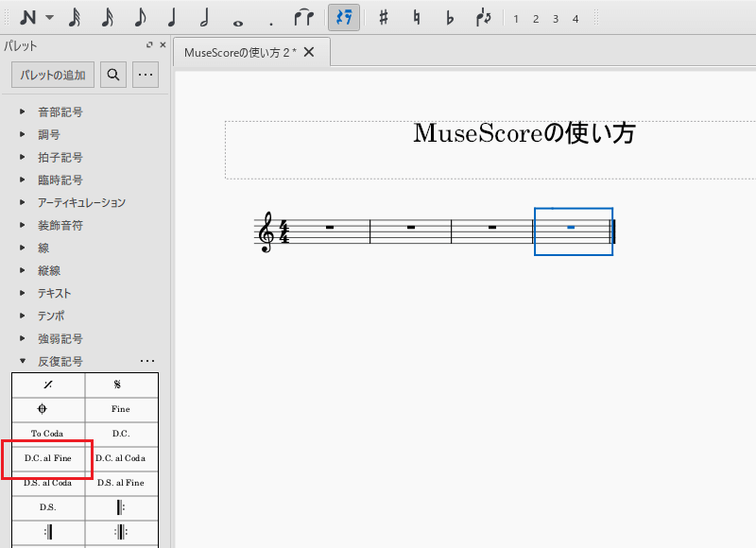Viewport: 756px width, 548px height.
Task: Choose D.C. al Fine from palette
Action: pos(48,458)
